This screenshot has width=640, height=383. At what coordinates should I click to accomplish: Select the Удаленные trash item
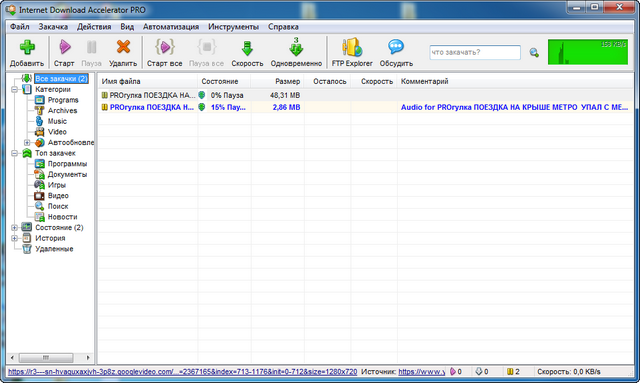[x=54, y=249]
